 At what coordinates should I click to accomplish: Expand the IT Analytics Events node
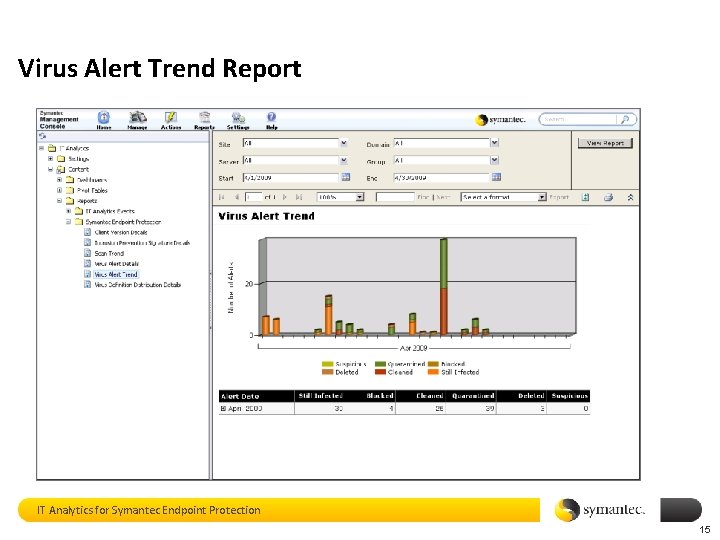click(x=68, y=211)
